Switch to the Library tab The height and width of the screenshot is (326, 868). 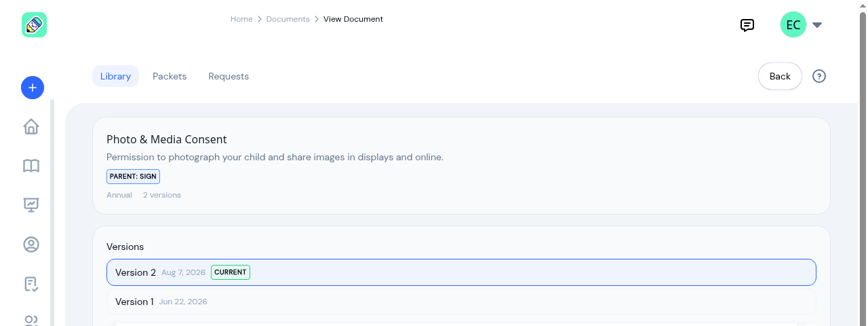click(x=115, y=76)
